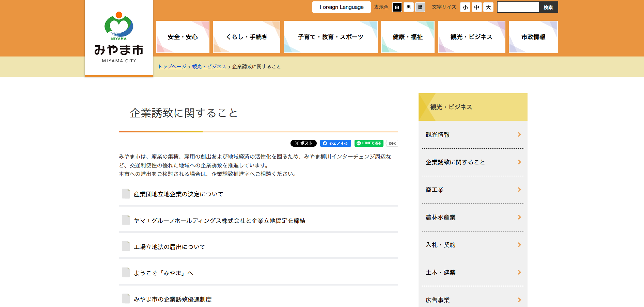This screenshot has height=307, width=644.
Task: Open 企業誘致に関すること in the sidebar
Action: click(x=473, y=162)
